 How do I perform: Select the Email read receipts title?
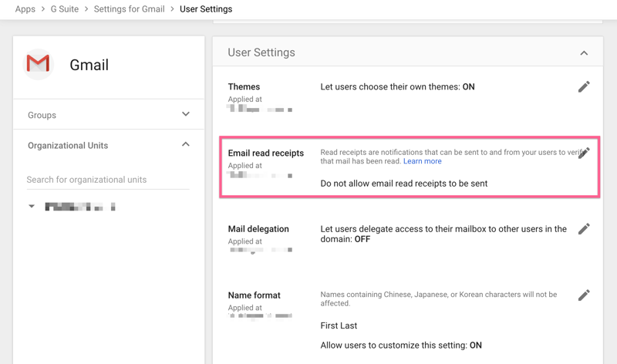(266, 153)
